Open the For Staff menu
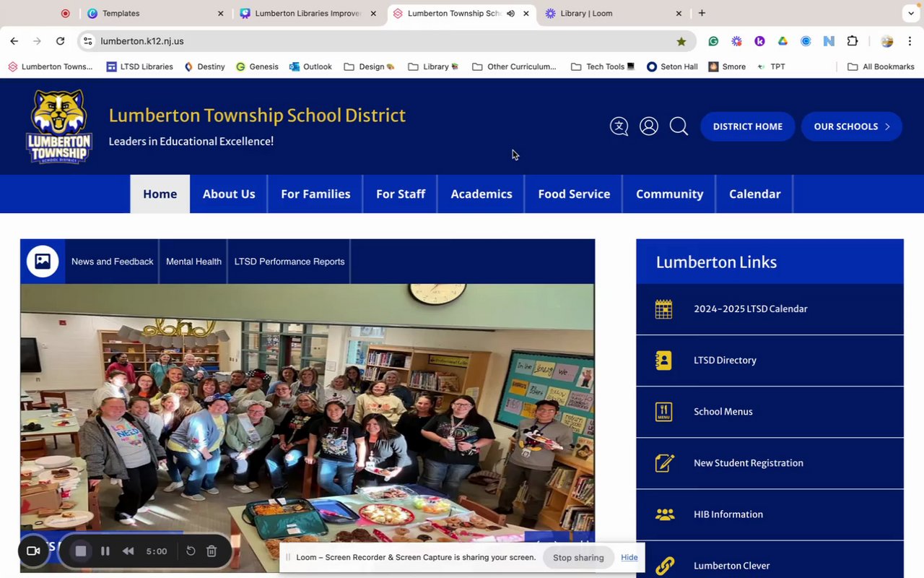 [x=401, y=194]
